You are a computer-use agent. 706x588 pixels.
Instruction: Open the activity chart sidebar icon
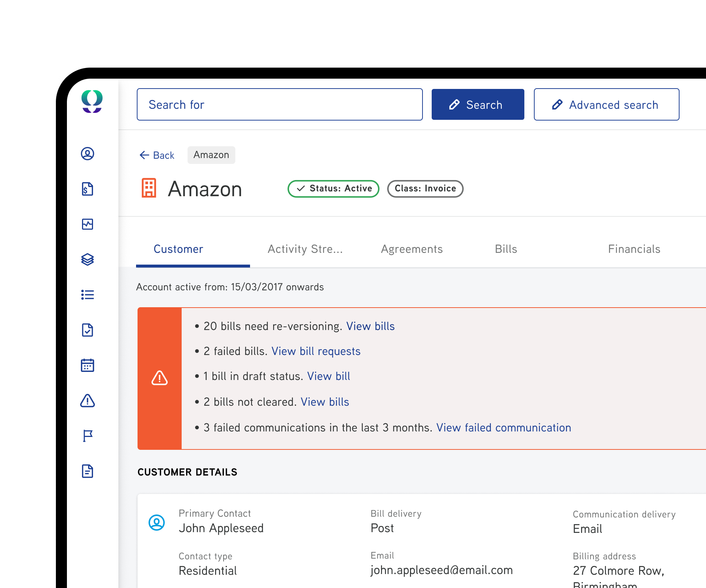point(88,224)
